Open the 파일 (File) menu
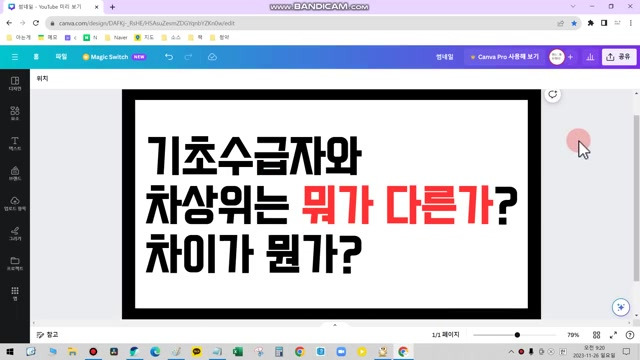Viewport: 640px width, 360px height. [61, 57]
